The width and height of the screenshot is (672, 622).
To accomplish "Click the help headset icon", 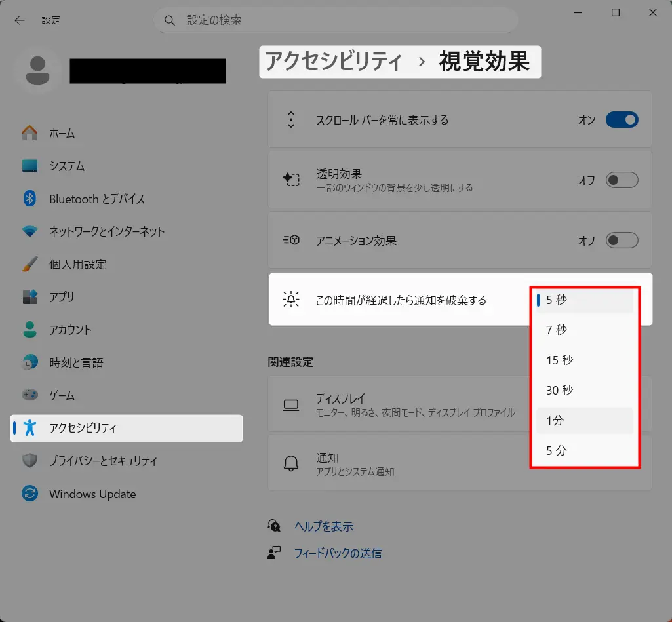I will click(x=274, y=526).
